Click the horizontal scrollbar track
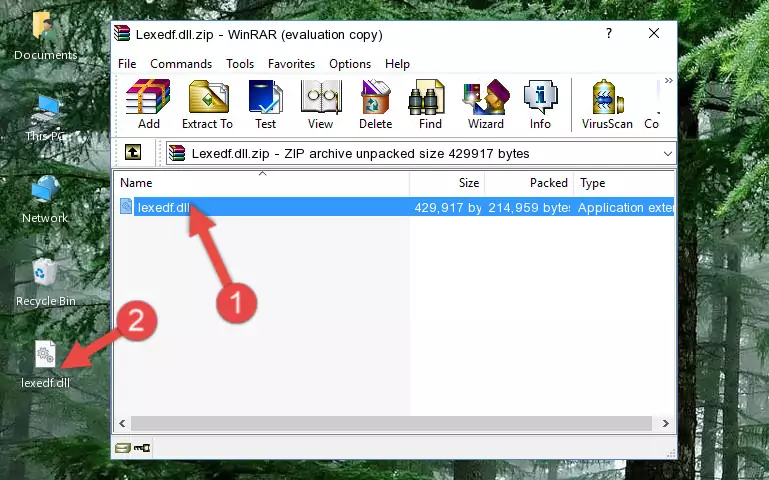Screen dimensions: 769x480 click(x=391, y=423)
